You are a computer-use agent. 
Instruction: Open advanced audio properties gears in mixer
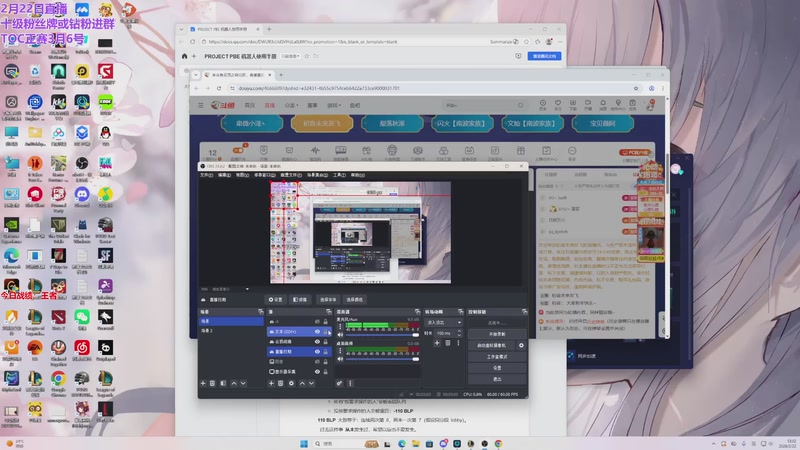pos(339,383)
